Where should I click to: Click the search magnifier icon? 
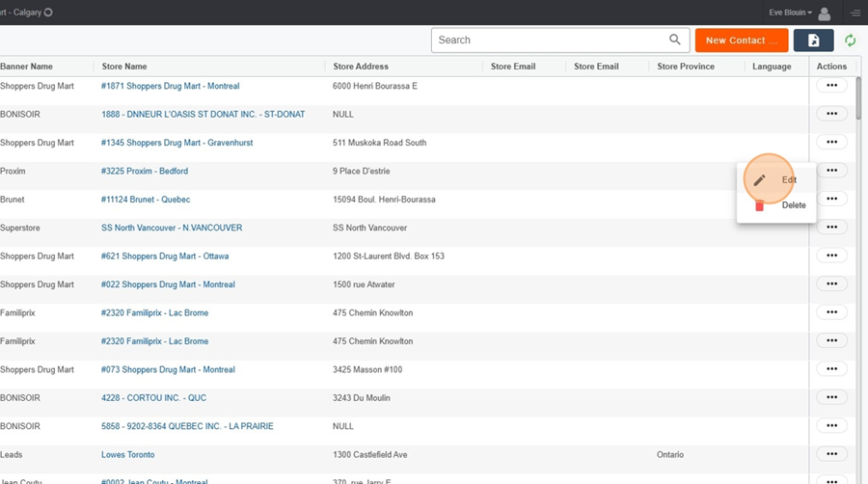coord(674,40)
